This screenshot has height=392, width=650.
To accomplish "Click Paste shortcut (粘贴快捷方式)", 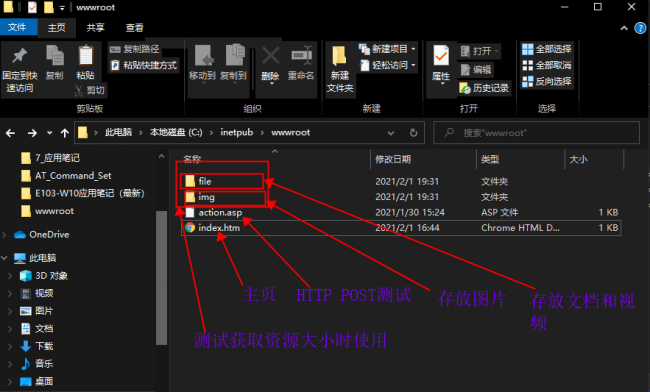I will (144, 65).
